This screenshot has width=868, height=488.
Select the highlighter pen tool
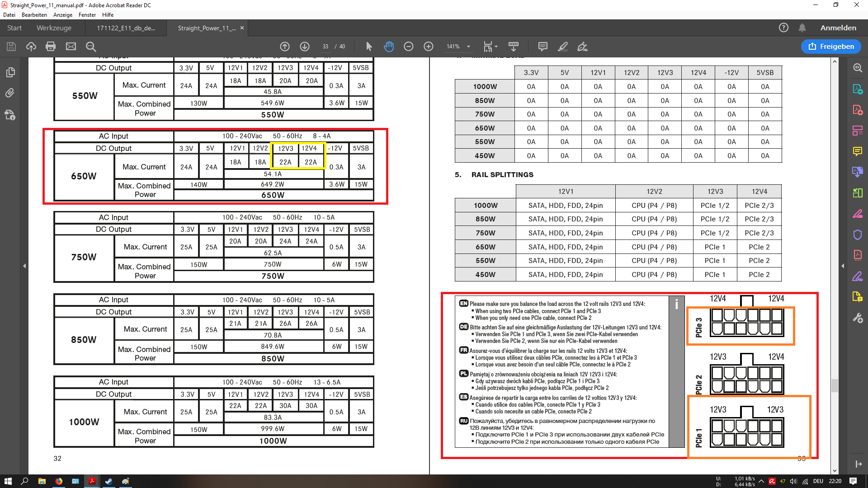563,47
